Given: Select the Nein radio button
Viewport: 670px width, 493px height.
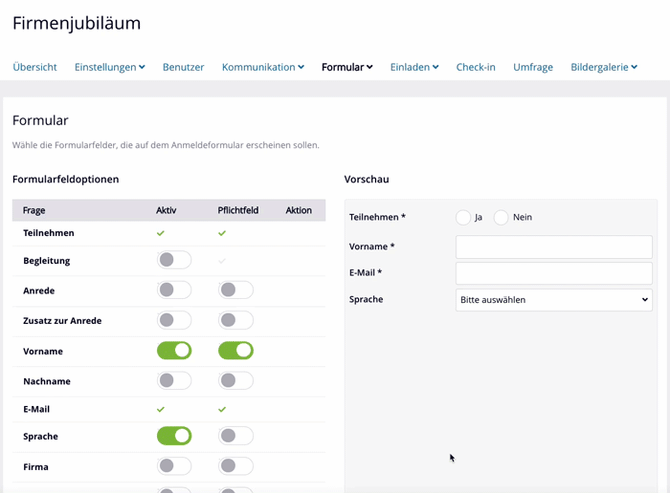Looking at the screenshot, I should (x=501, y=217).
